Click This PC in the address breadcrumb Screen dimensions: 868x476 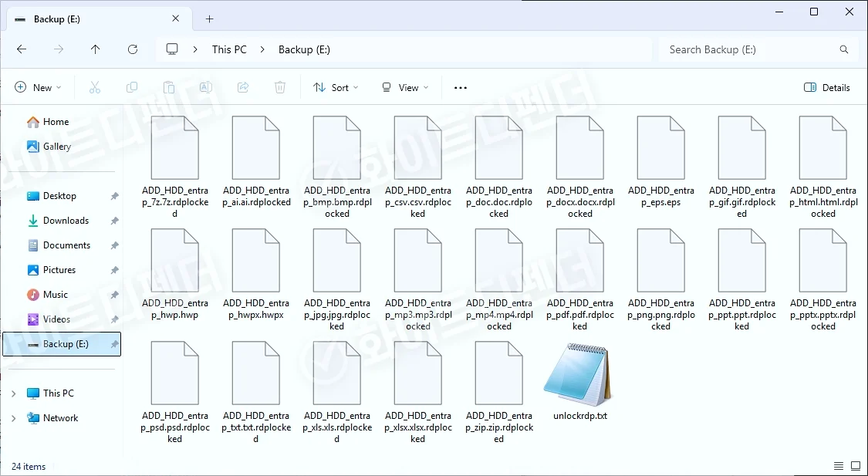(229, 49)
